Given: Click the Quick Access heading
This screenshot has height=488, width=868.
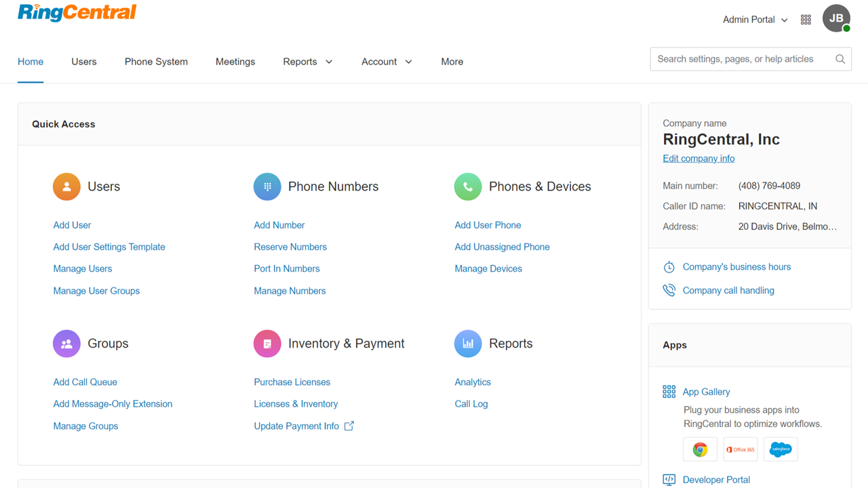Looking at the screenshot, I should [x=64, y=124].
